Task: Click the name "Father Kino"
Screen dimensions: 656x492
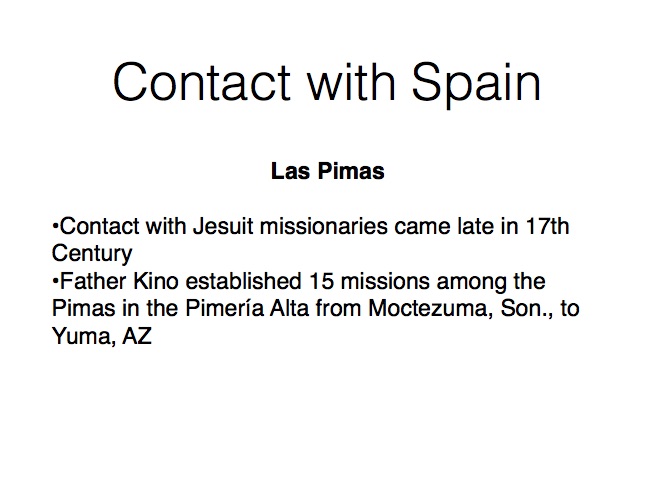Action: [x=105, y=282]
